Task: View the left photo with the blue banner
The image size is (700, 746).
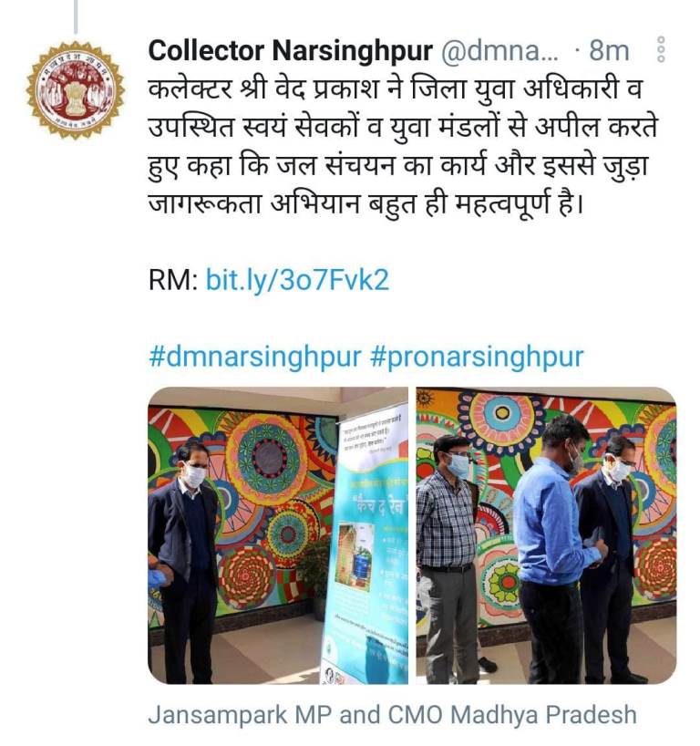Action: [278, 535]
